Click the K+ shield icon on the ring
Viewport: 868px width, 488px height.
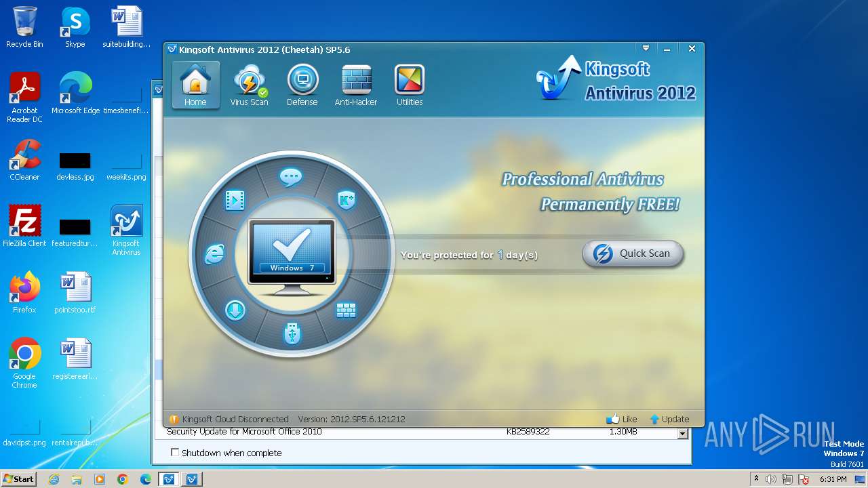347,200
